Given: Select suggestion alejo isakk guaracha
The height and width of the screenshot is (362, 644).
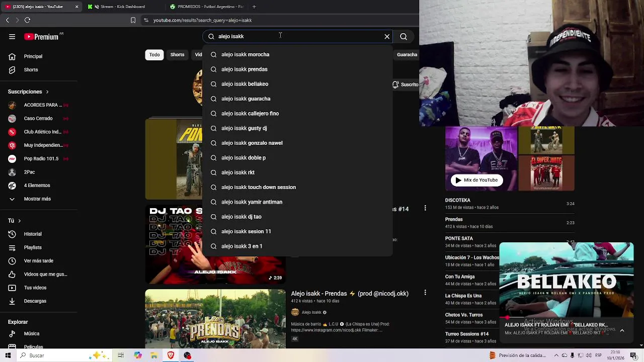Looking at the screenshot, I should coord(297,99).
